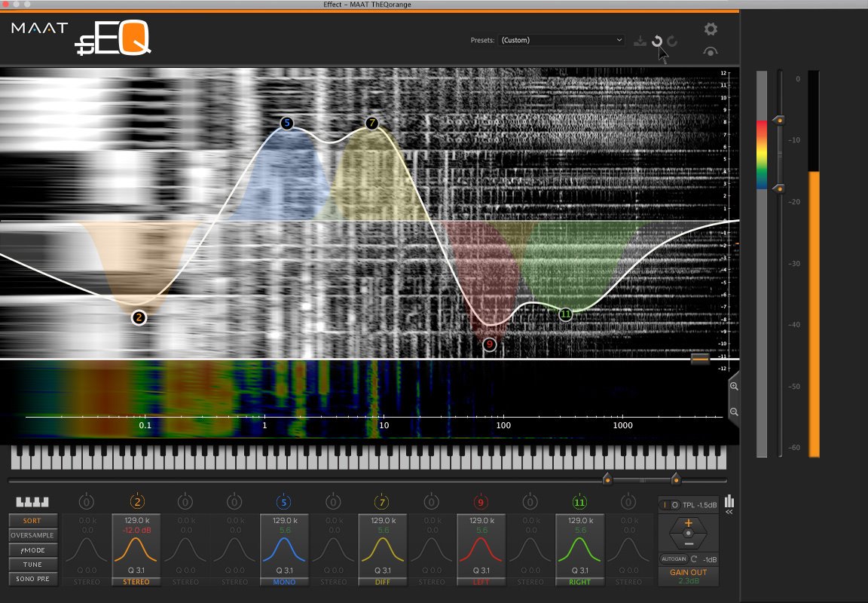Open the Presets dropdown
Image resolution: width=868 pixels, height=603 pixels.
click(561, 40)
